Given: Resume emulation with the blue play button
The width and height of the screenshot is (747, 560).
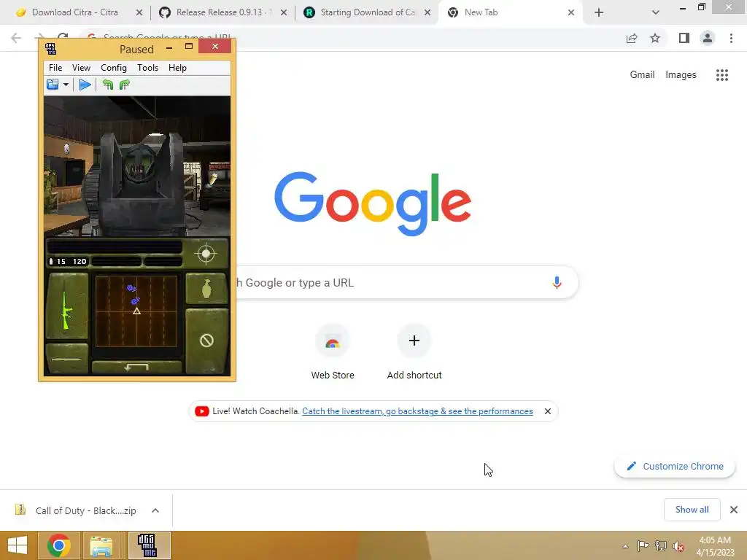Looking at the screenshot, I should [x=85, y=85].
